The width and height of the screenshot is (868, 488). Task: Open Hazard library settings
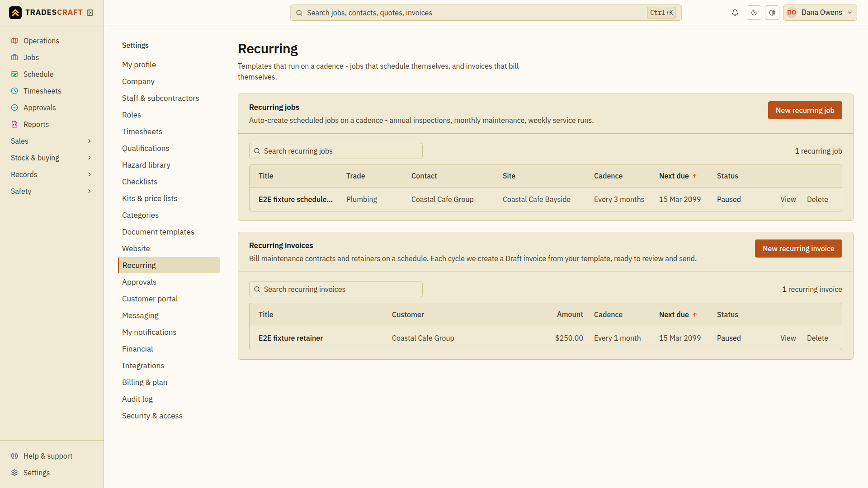click(169, 165)
